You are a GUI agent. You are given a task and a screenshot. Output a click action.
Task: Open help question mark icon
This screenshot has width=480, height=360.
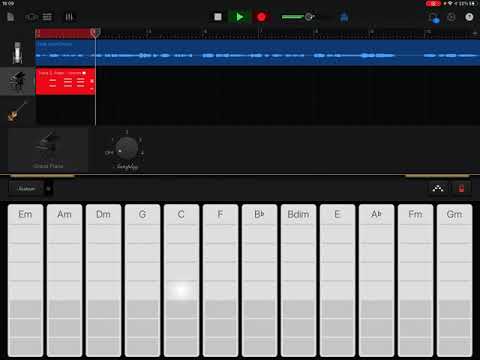[469, 17]
